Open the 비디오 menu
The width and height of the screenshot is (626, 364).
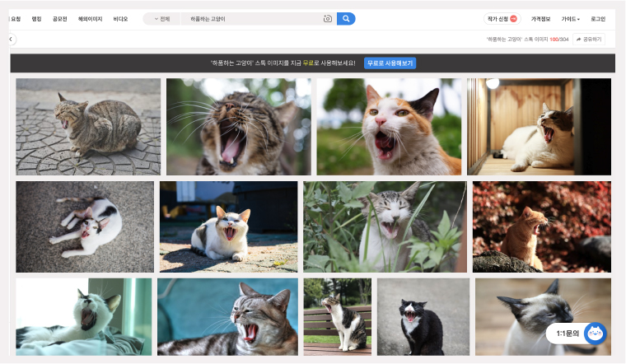click(x=120, y=18)
